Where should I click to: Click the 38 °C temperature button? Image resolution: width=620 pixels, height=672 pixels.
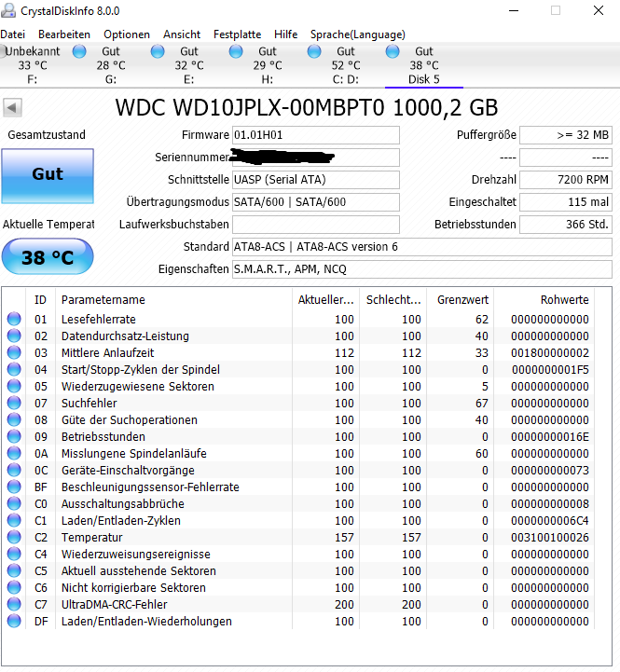[48, 256]
